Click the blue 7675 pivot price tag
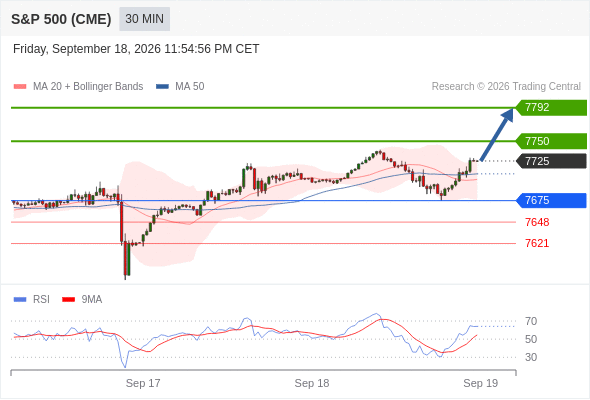 [551, 200]
